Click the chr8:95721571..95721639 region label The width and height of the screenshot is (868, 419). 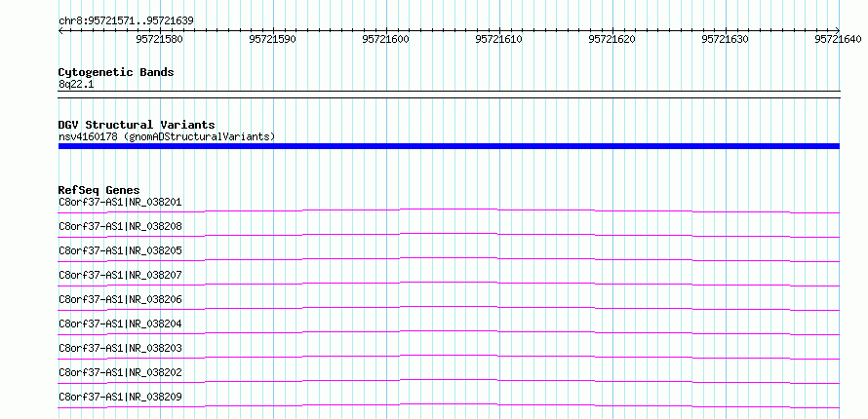tap(126, 21)
